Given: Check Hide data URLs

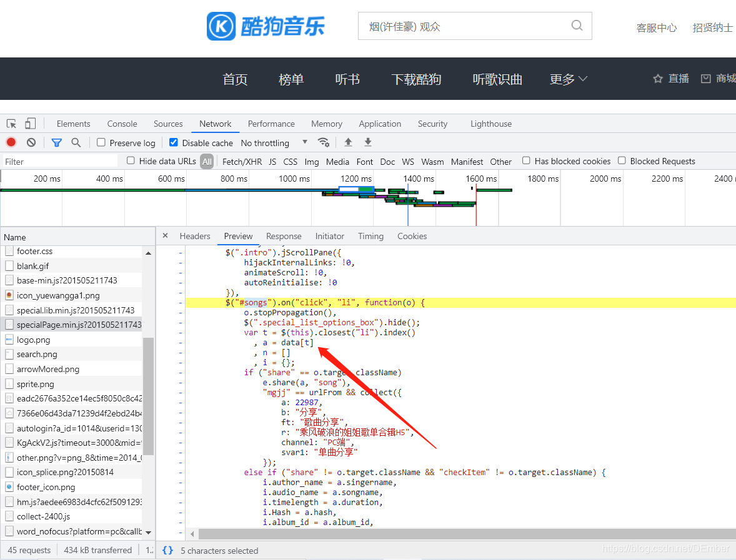Looking at the screenshot, I should pos(131,160).
